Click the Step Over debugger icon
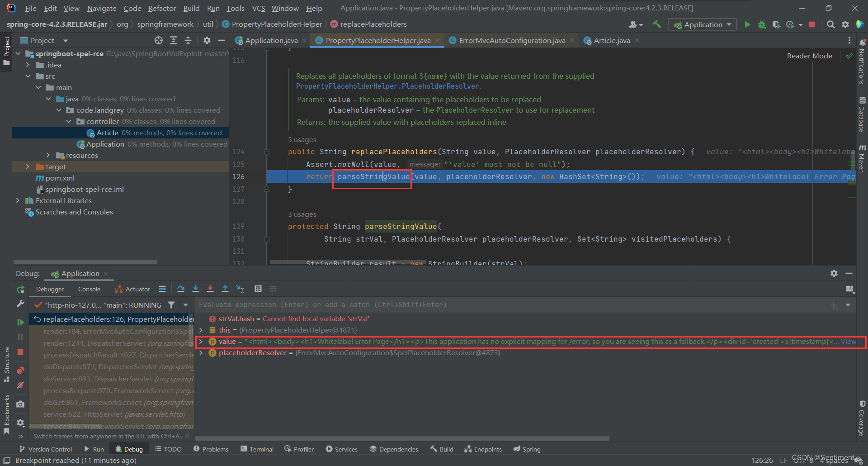The image size is (868, 466). (x=181, y=289)
